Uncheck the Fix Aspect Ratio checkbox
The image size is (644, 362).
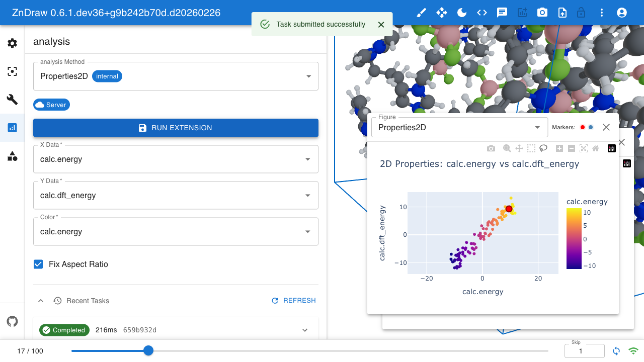point(38,264)
